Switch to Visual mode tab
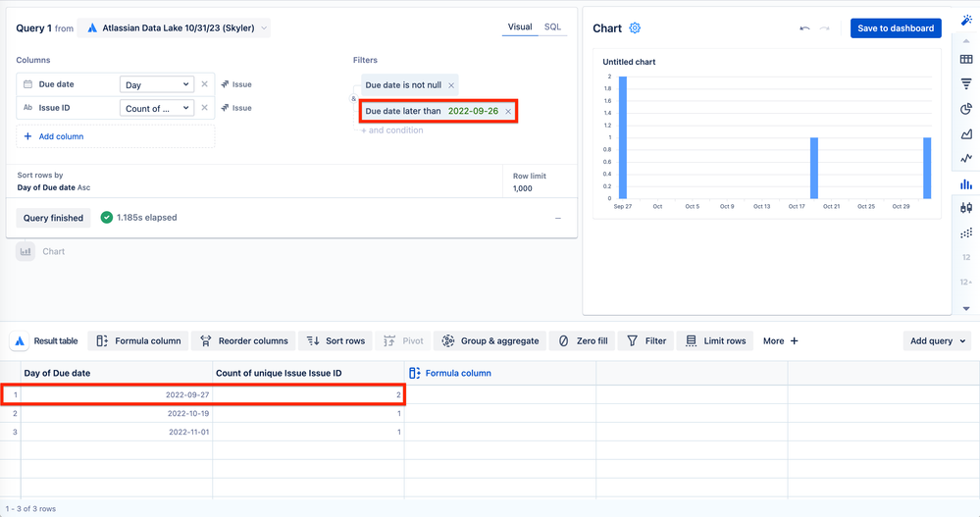Image resolution: width=980 pixels, height=517 pixels. tap(520, 26)
